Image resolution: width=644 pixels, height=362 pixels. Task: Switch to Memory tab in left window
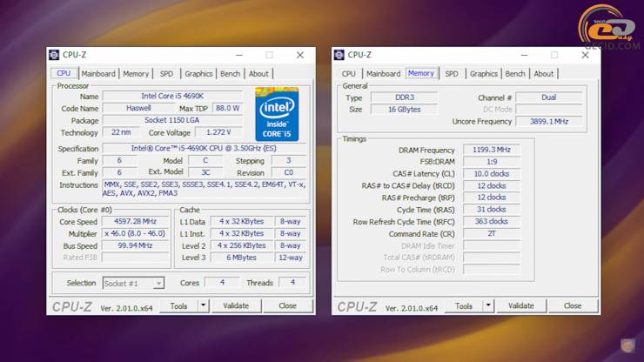(x=136, y=74)
